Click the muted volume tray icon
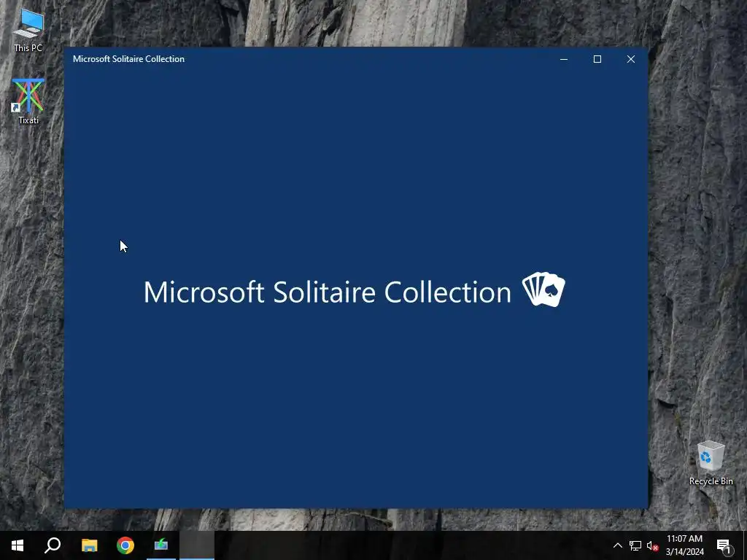The width and height of the screenshot is (747, 560). pyautogui.click(x=652, y=545)
